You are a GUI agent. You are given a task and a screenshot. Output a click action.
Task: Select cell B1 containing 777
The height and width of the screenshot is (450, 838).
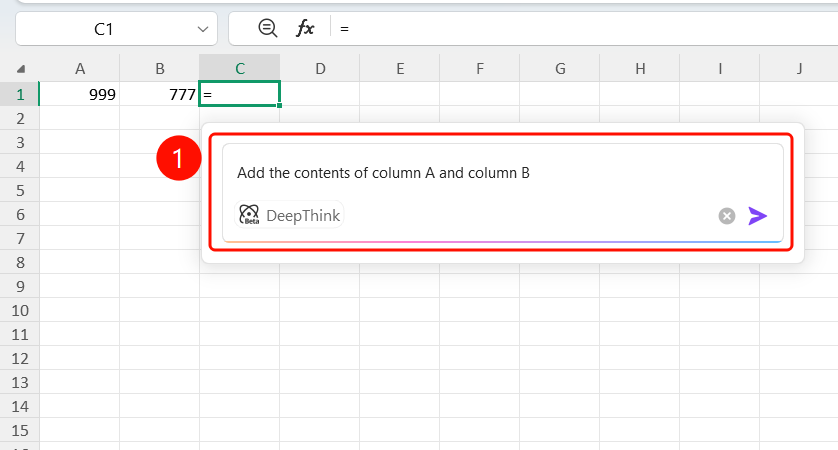159,94
